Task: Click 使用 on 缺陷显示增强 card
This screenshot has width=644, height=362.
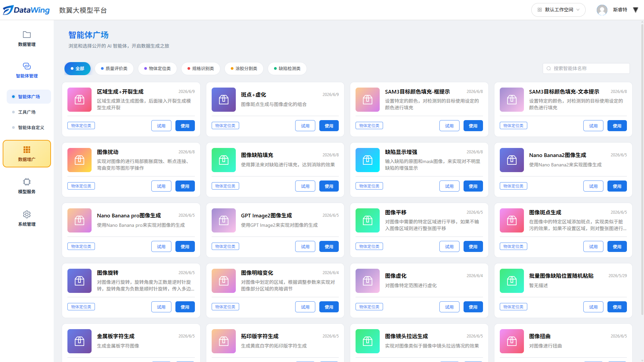Action: 473,186
